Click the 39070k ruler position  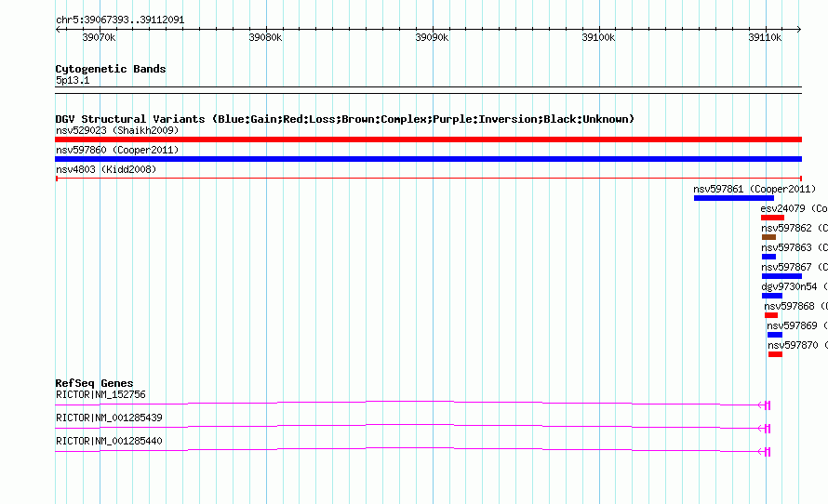point(99,37)
